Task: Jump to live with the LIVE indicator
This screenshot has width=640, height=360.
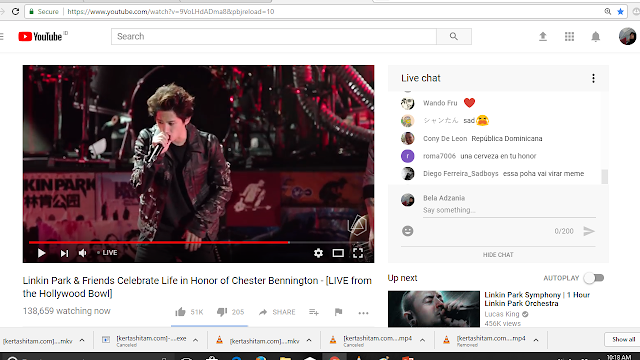Action: click(x=107, y=253)
